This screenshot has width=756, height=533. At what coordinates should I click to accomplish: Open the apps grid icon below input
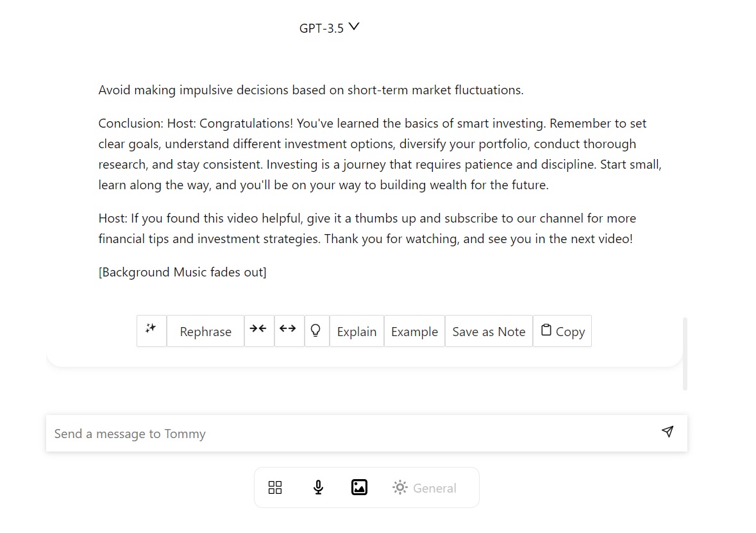point(275,487)
